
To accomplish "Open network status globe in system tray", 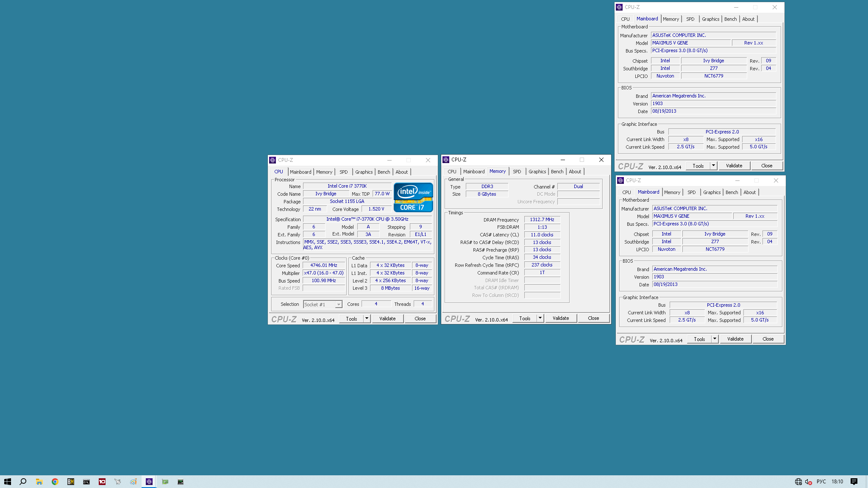I will (798, 482).
